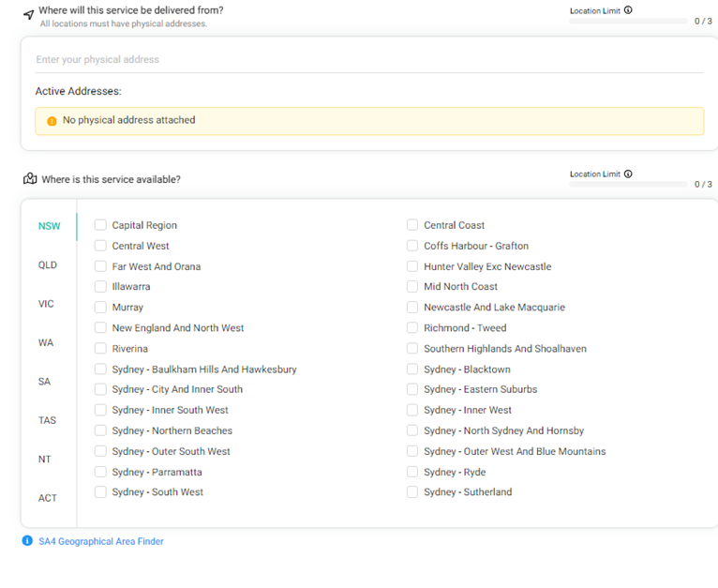
Task: Click the orange warning icon in address notice
Action: [x=52, y=121]
